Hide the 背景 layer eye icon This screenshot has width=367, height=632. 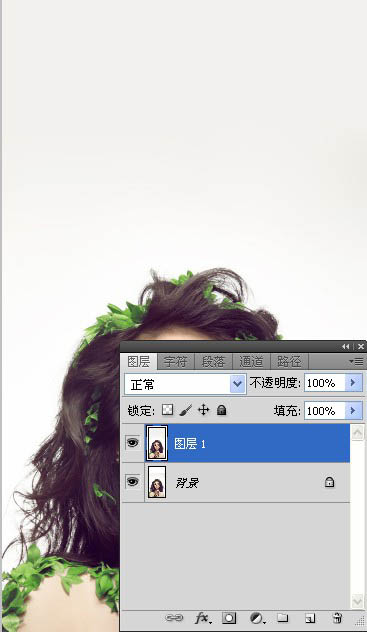pyautogui.click(x=133, y=481)
